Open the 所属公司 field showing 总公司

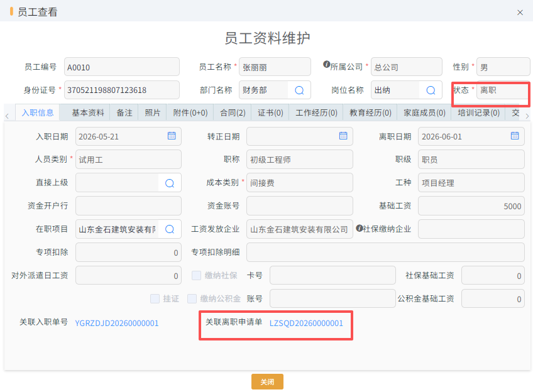coord(407,67)
